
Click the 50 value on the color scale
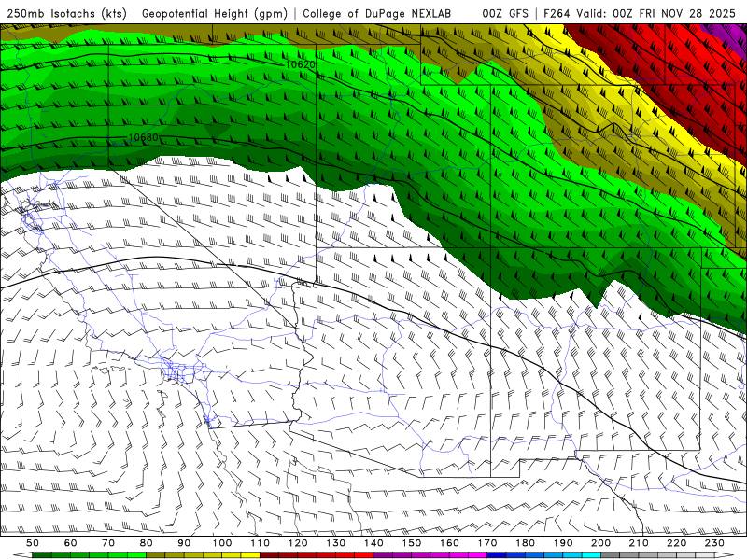(x=33, y=543)
